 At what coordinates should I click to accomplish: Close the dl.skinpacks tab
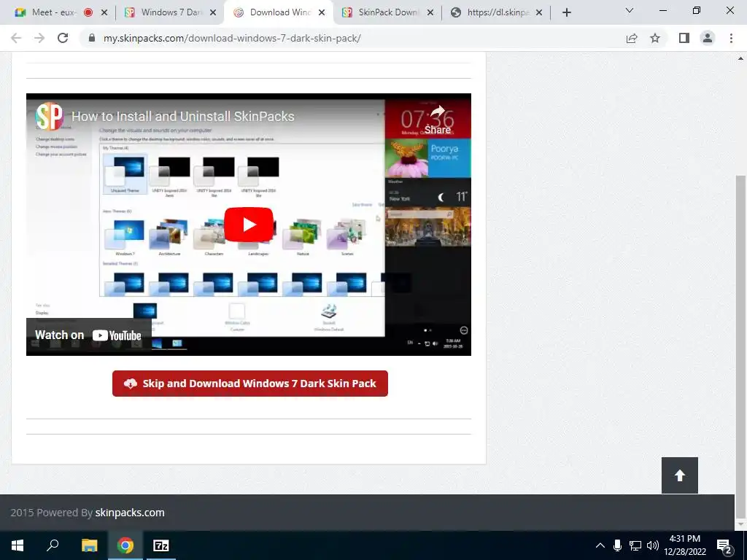click(x=539, y=13)
